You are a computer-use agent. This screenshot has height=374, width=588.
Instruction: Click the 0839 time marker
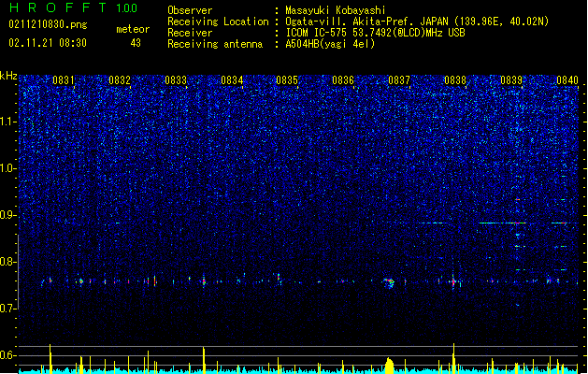[511, 80]
